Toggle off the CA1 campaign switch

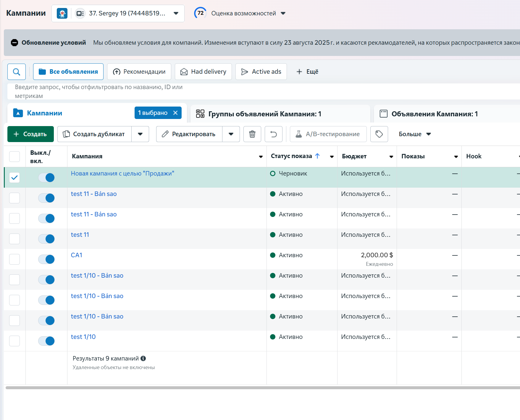46,259
